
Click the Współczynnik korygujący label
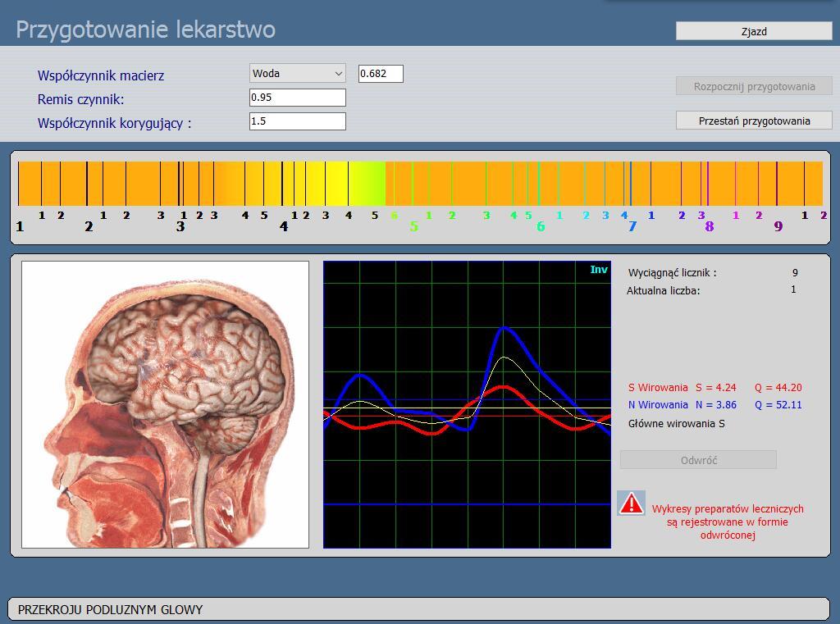[x=114, y=123]
